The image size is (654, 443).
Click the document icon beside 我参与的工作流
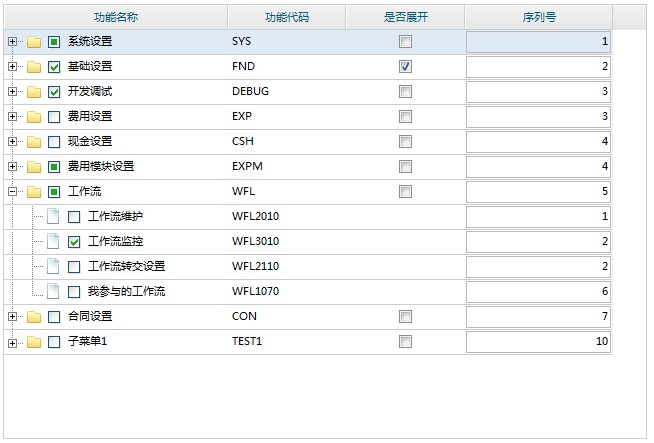tap(54, 292)
